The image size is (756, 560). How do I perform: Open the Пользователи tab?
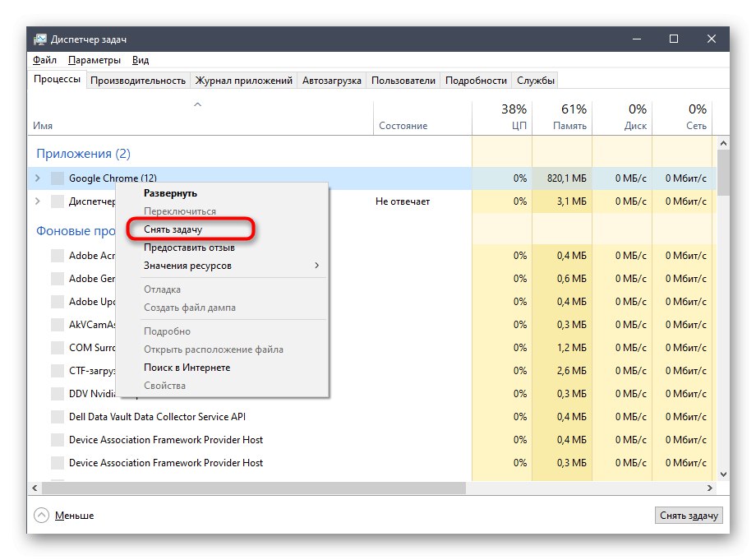tap(403, 81)
